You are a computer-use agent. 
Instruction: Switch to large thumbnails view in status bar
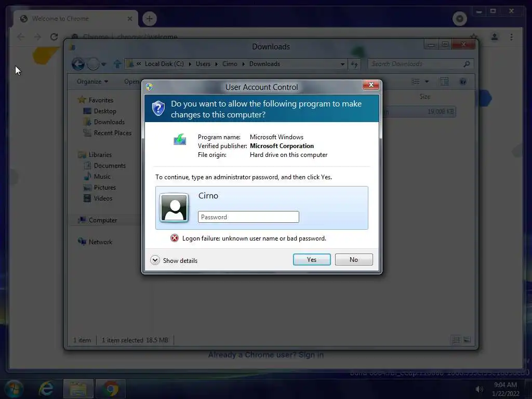point(467,340)
